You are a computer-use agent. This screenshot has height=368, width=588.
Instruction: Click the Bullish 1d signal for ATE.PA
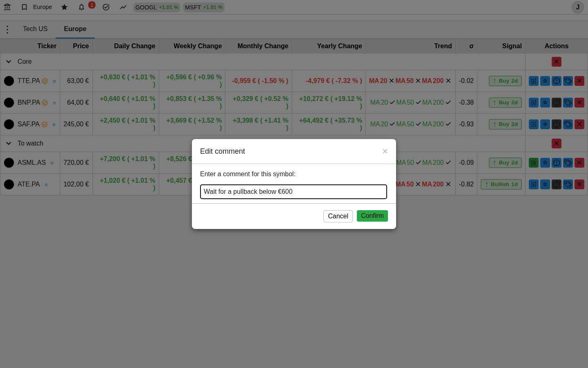501,184
